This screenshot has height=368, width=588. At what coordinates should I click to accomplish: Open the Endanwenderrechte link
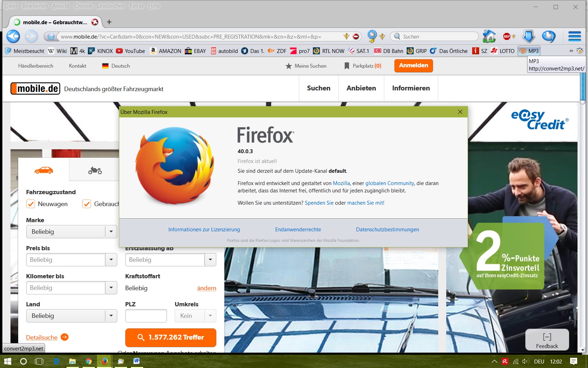click(298, 230)
